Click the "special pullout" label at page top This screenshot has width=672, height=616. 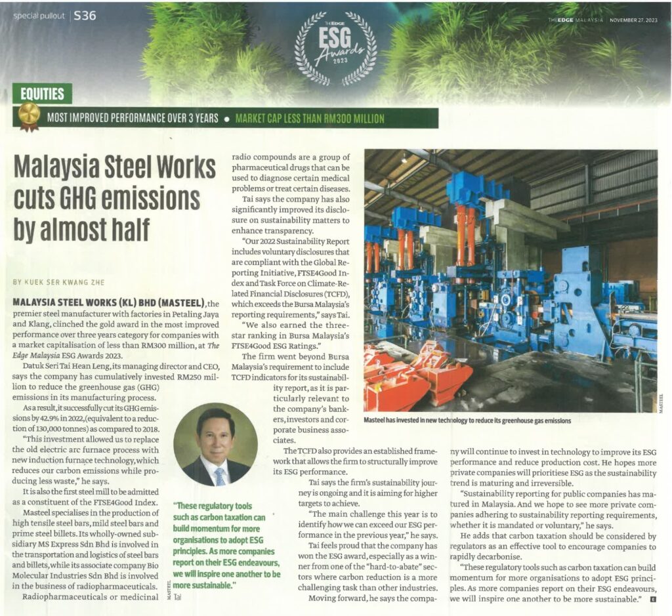(x=39, y=16)
